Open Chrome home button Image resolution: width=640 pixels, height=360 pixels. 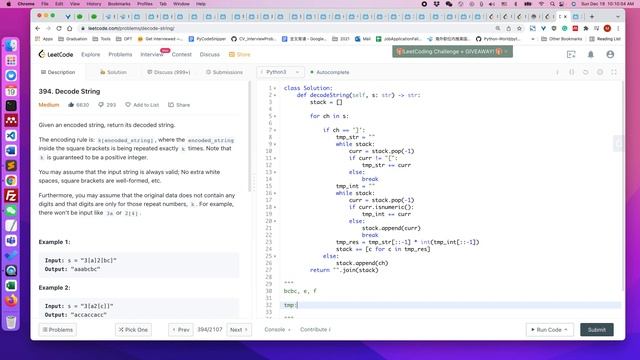click(69, 29)
